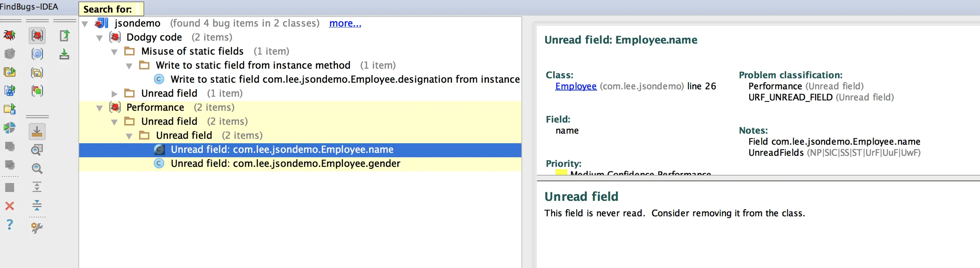Viewport: 980px width, 268px height.
Task: Select Write to static field from instance method row
Action: (x=300, y=65)
